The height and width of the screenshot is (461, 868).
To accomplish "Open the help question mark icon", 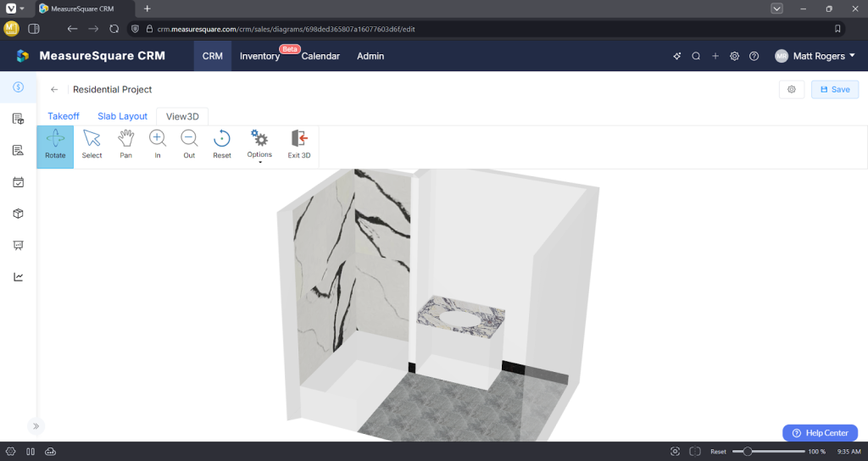I will point(754,56).
